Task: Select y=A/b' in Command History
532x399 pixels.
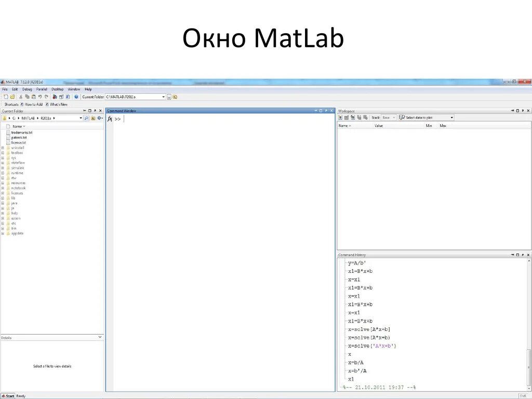Action: 357,263
